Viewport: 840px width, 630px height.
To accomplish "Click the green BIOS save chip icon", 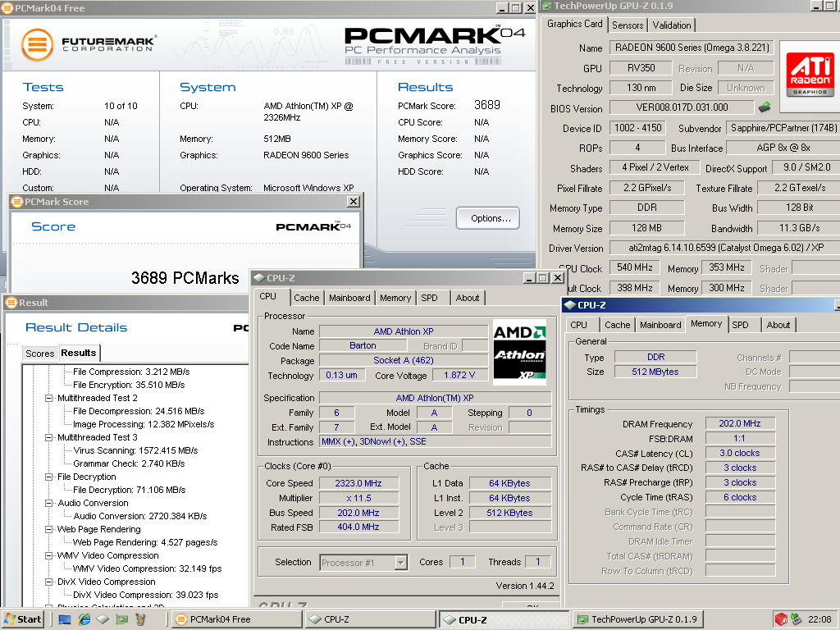I will point(765,107).
